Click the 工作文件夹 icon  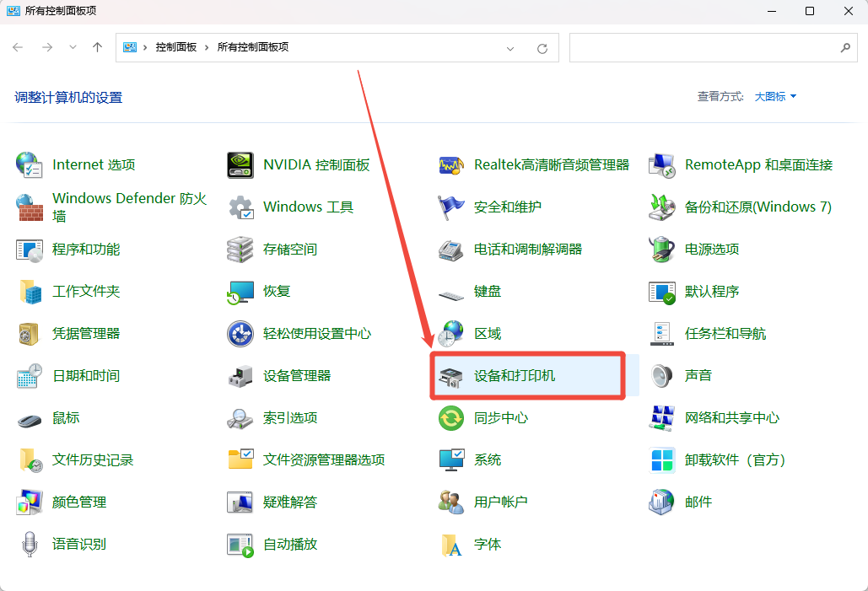pyautogui.click(x=30, y=292)
